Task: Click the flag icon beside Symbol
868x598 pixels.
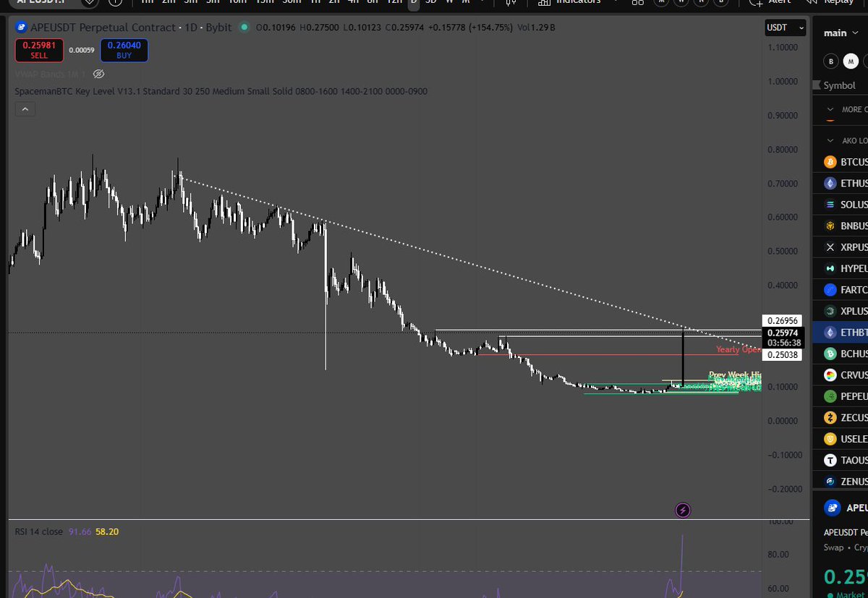Action: [817, 85]
